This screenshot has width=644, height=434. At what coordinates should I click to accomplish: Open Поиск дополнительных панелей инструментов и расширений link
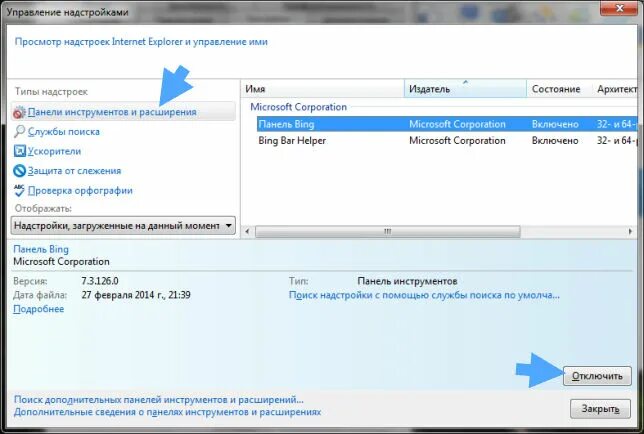(159, 400)
